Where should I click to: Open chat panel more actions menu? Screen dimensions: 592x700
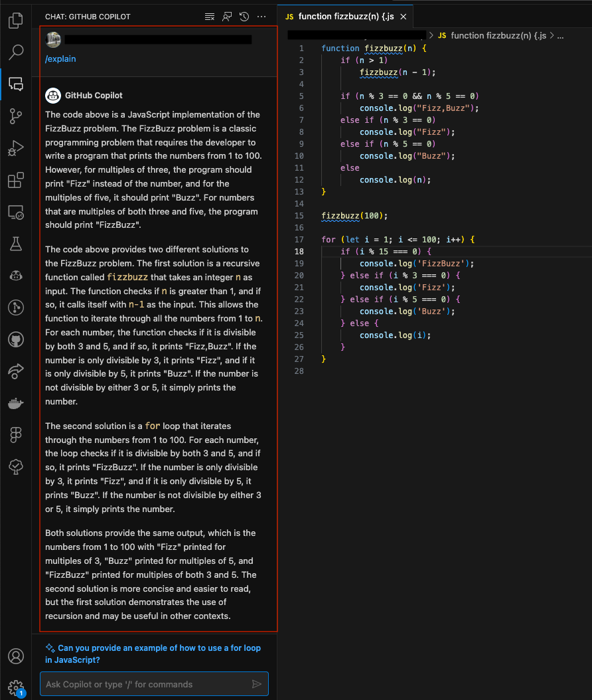pyautogui.click(x=261, y=17)
